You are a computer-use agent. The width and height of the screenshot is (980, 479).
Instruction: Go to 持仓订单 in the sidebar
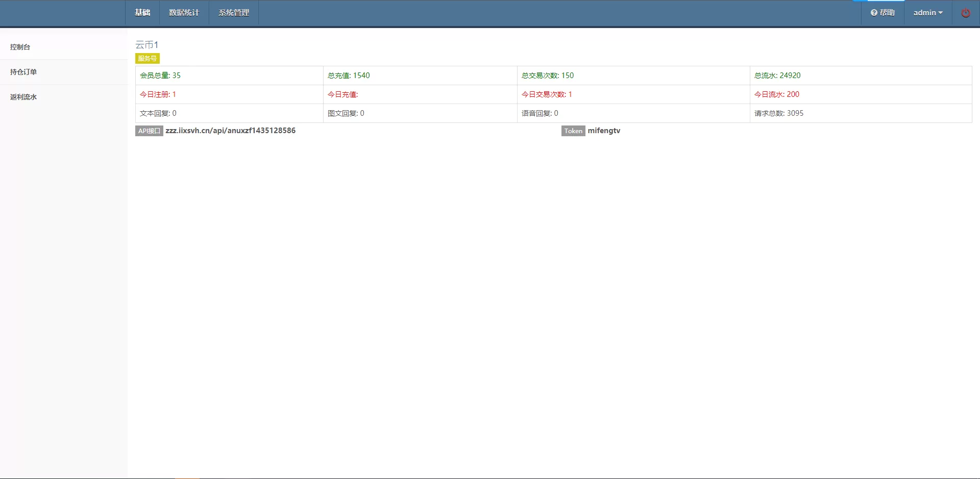[x=23, y=72]
